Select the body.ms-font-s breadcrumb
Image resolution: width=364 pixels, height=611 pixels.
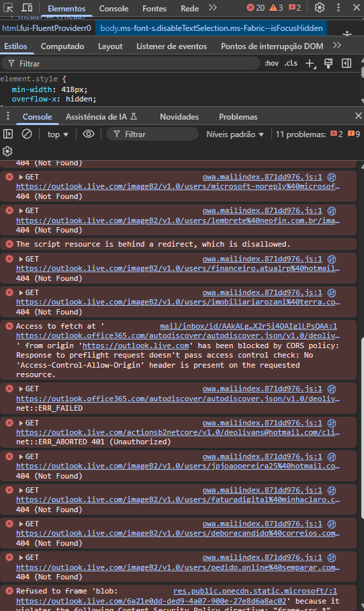(x=212, y=28)
